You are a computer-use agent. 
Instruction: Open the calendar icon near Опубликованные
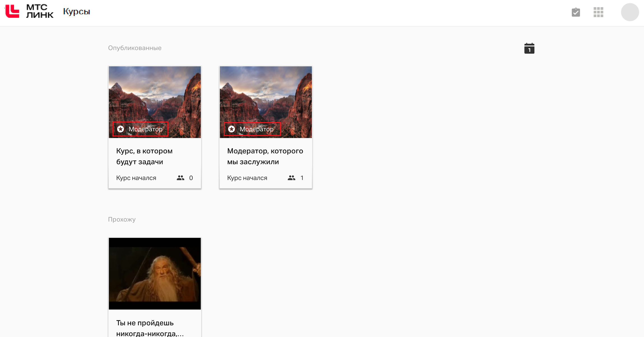[x=529, y=48]
